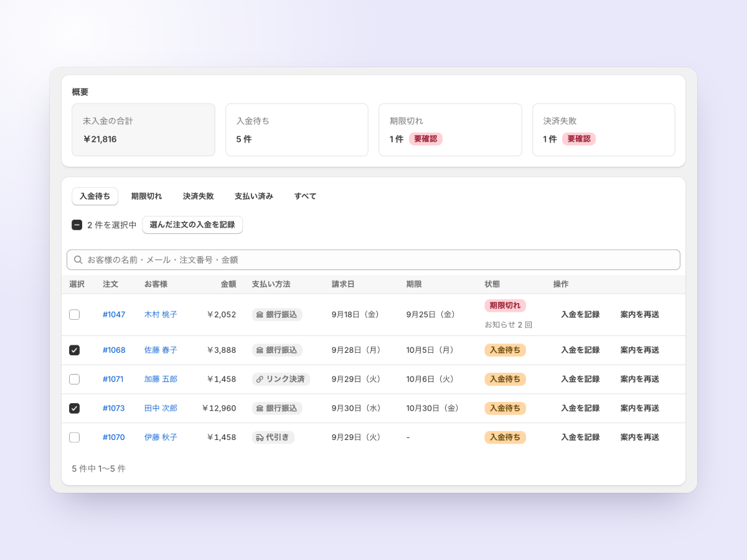
Task: Click the 未入金の合計 summary card
Action: point(144,130)
